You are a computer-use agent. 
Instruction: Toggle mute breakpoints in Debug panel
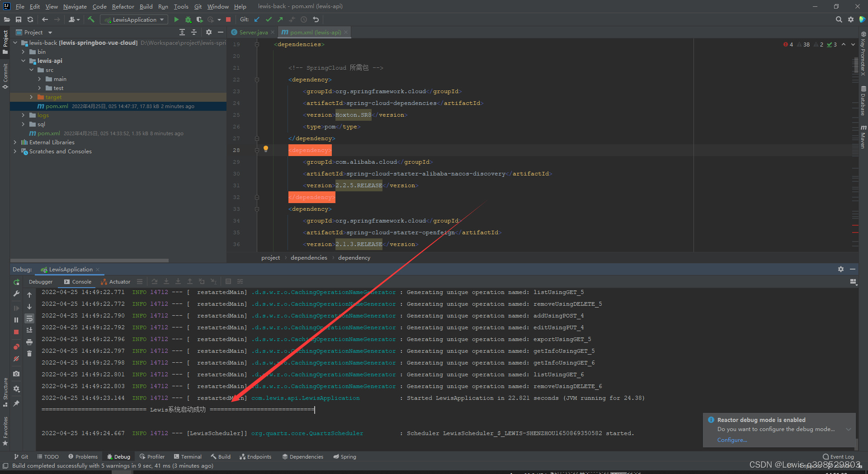[16, 359]
